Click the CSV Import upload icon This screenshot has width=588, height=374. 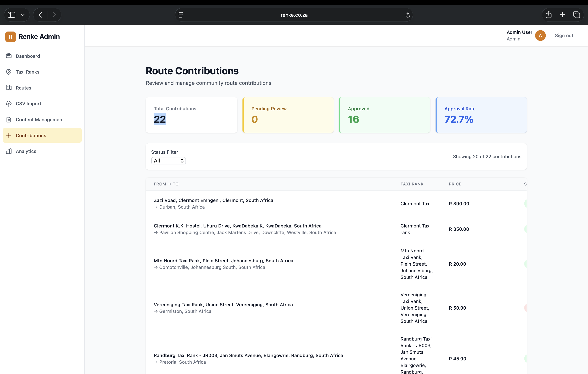pos(9,103)
